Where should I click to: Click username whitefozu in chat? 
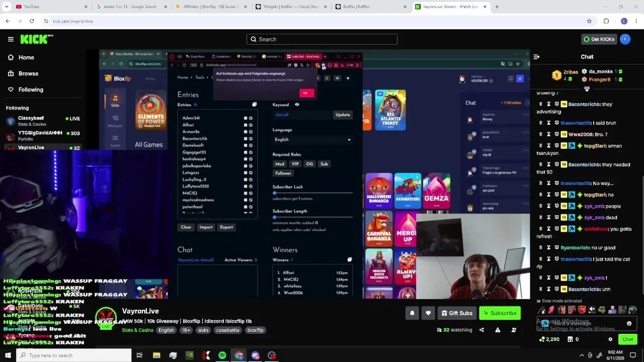596,229
